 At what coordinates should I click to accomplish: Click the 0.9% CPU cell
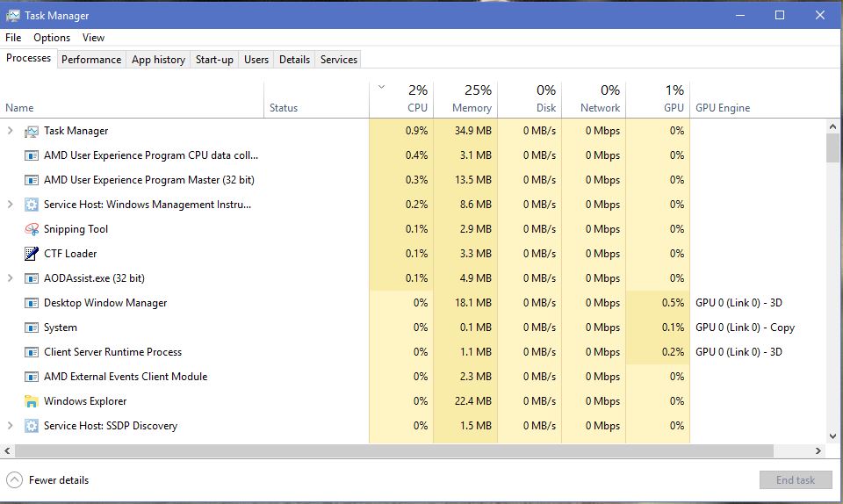click(401, 131)
